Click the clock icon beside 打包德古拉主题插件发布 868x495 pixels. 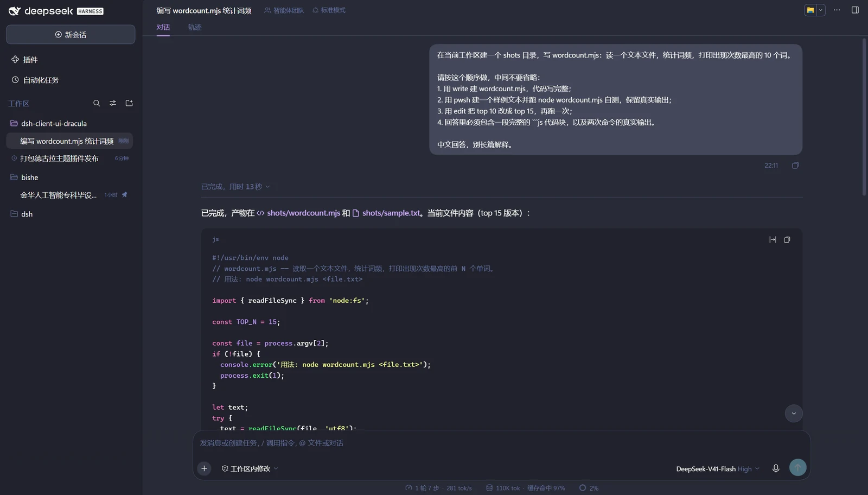pyautogui.click(x=14, y=158)
